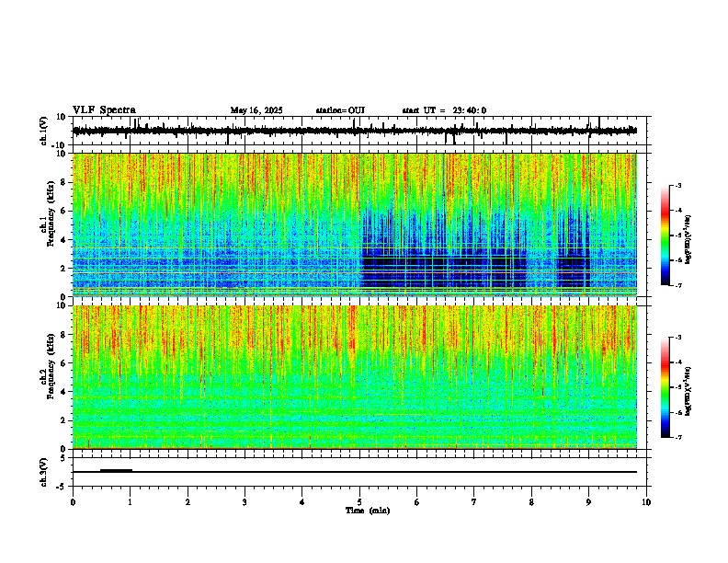The width and height of the screenshot is (728, 563).
Task: Click the 'start UT = 23:40:0' text
Action: (444, 110)
